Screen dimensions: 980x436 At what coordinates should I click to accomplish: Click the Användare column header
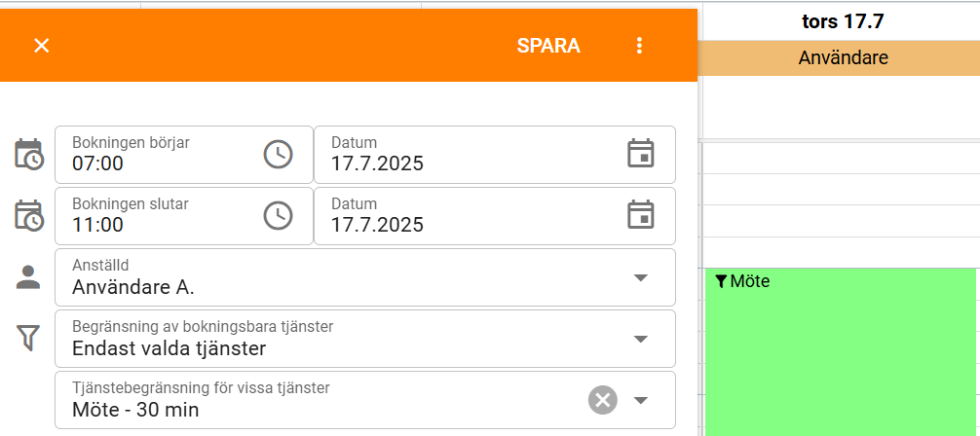coord(843,58)
